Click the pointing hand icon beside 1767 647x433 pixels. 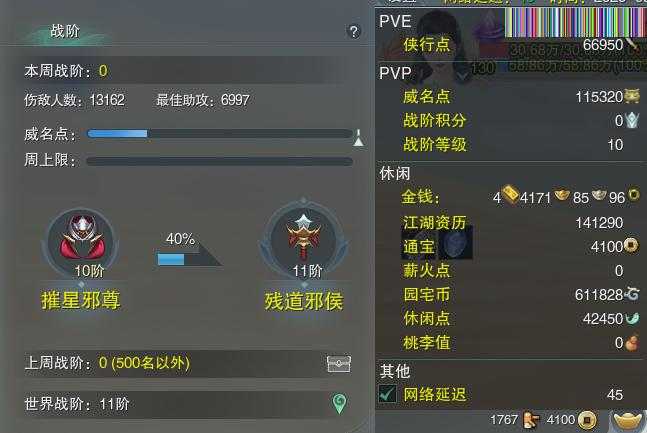(531, 420)
